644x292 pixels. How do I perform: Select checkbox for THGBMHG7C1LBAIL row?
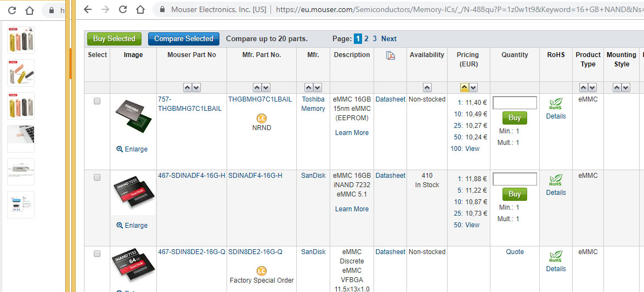click(x=97, y=101)
